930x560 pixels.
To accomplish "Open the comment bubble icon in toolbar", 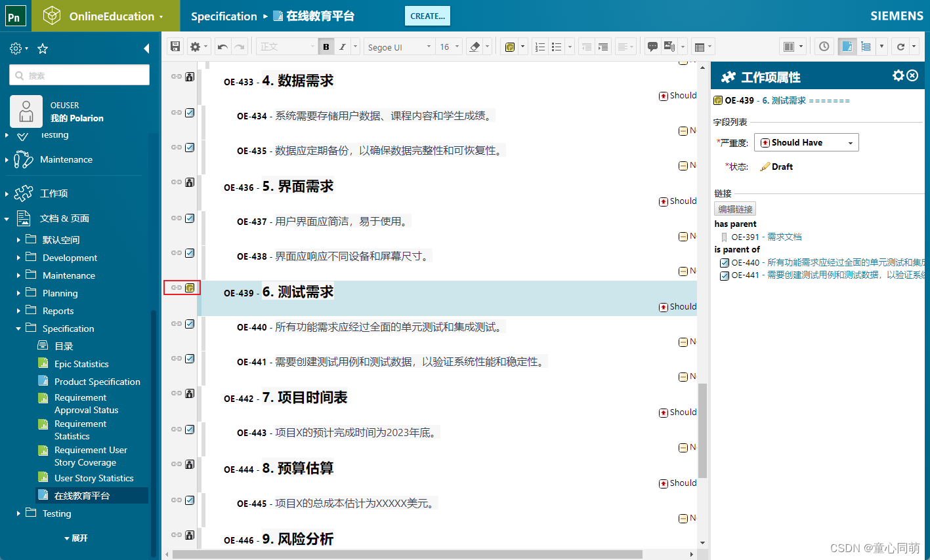I will [652, 46].
